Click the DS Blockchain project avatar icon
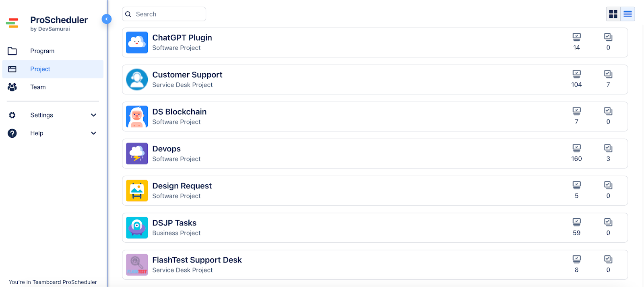Image resolution: width=644 pixels, height=287 pixels. click(137, 116)
